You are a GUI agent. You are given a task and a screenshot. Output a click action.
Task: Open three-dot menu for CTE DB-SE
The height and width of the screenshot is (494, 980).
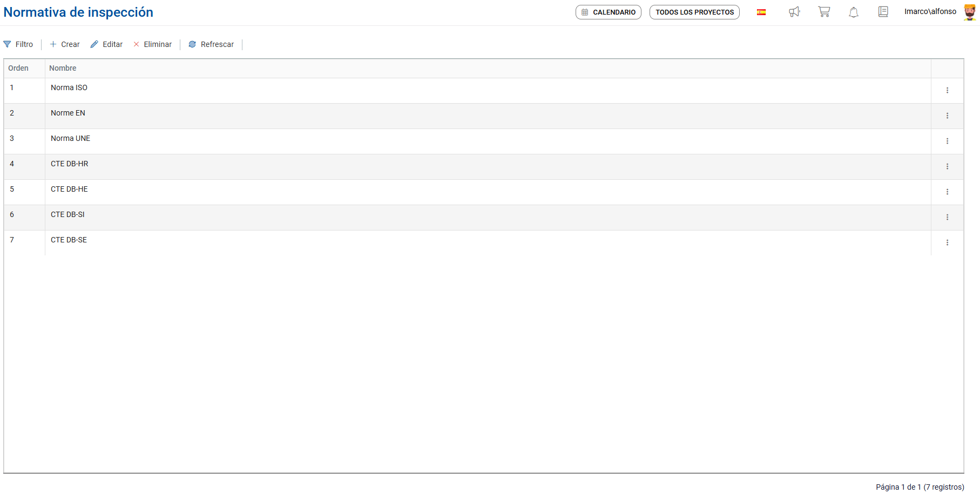947,242
